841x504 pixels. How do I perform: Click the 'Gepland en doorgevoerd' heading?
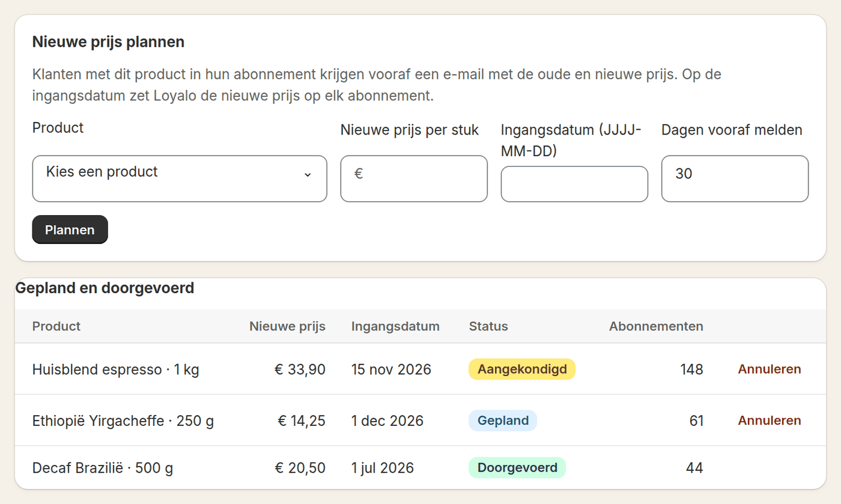pos(105,288)
